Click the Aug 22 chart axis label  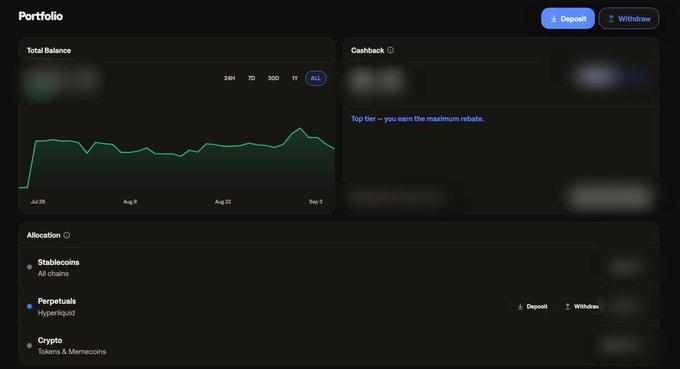223,202
